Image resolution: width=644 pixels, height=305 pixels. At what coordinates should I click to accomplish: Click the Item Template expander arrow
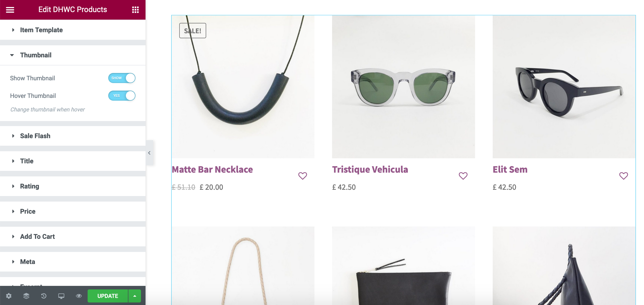[x=12, y=29]
